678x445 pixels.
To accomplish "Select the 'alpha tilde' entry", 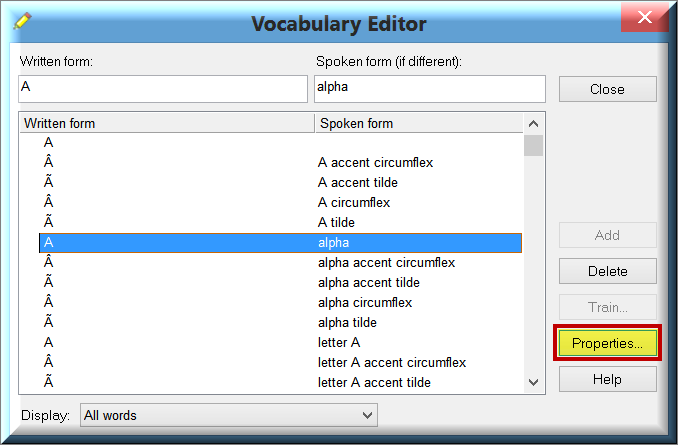I will pos(280,322).
